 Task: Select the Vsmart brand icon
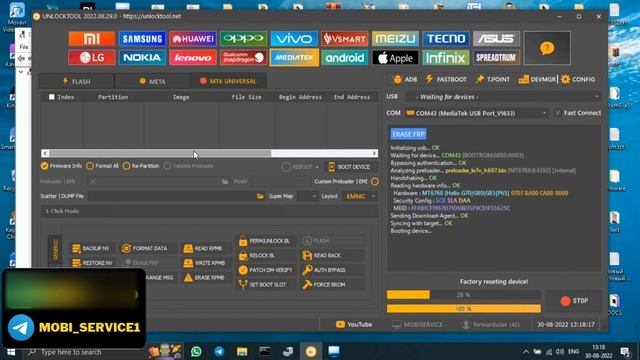[x=345, y=39]
